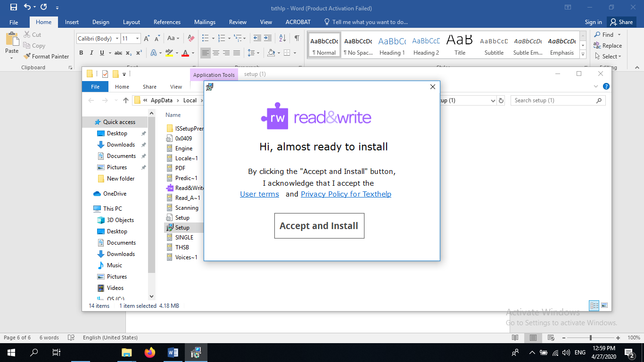The width and height of the screenshot is (644, 362).
Task: Click Sign in in Word
Action: pyautogui.click(x=593, y=22)
